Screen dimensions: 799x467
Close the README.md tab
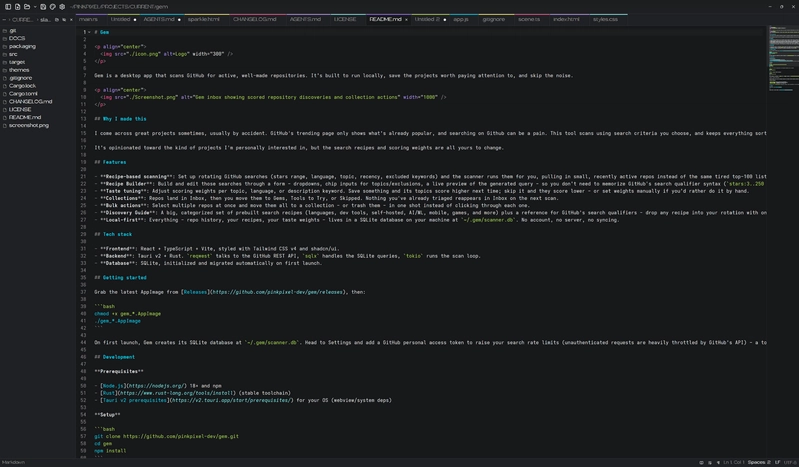(406, 19)
